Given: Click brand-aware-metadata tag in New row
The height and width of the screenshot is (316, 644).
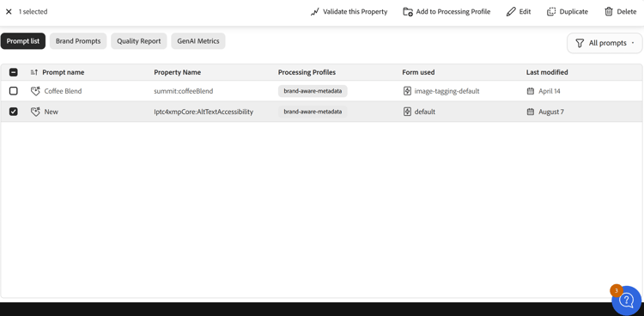Looking at the screenshot, I should [x=313, y=112].
